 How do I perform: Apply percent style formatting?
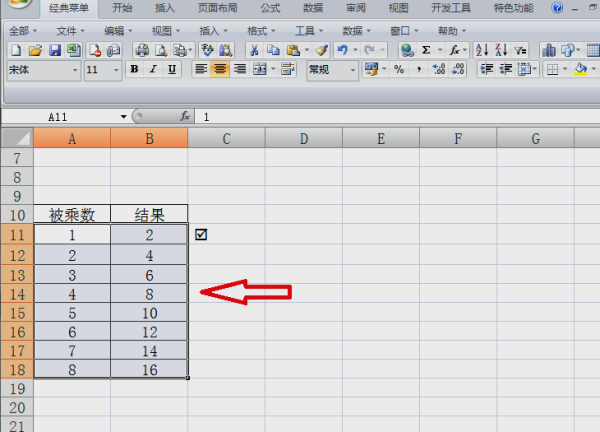[x=399, y=69]
